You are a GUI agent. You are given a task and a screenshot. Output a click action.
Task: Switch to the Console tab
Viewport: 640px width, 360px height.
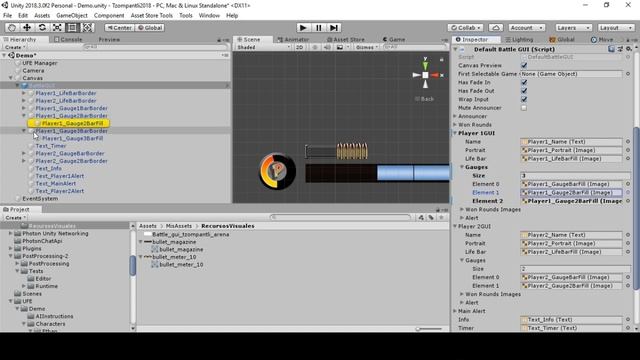point(68,40)
